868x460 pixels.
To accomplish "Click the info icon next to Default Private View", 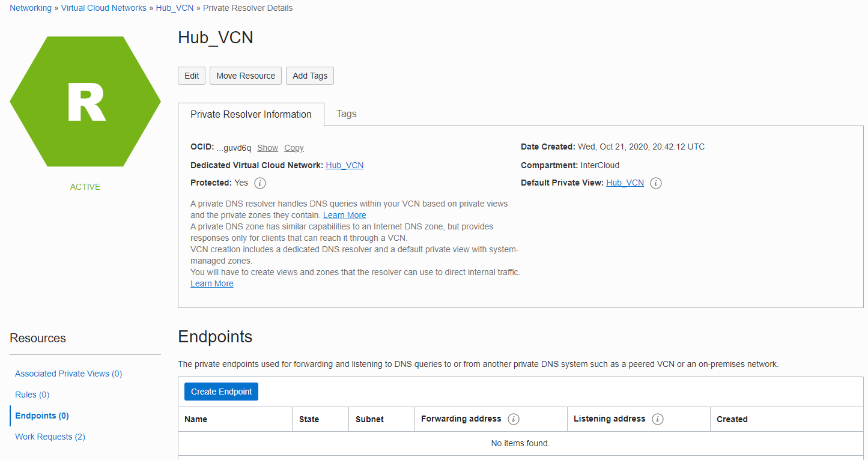I will (656, 183).
